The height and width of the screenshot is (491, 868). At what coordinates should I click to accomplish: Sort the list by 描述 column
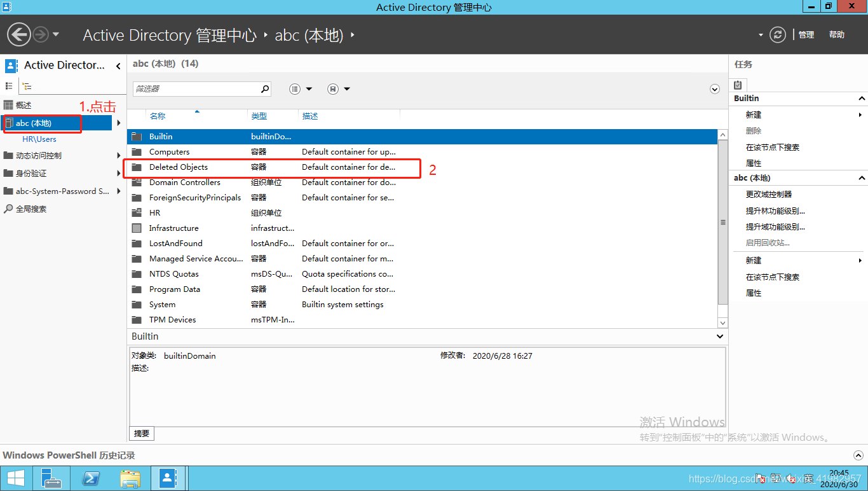click(310, 116)
